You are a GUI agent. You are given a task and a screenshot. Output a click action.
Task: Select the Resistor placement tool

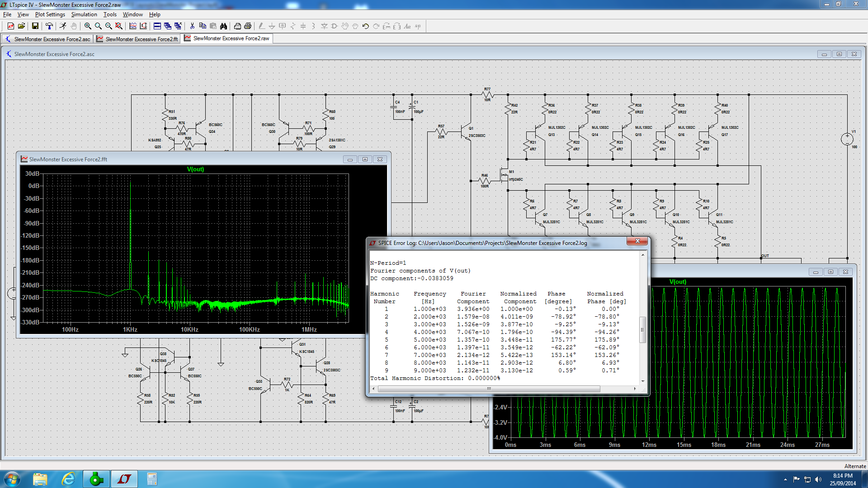(292, 26)
